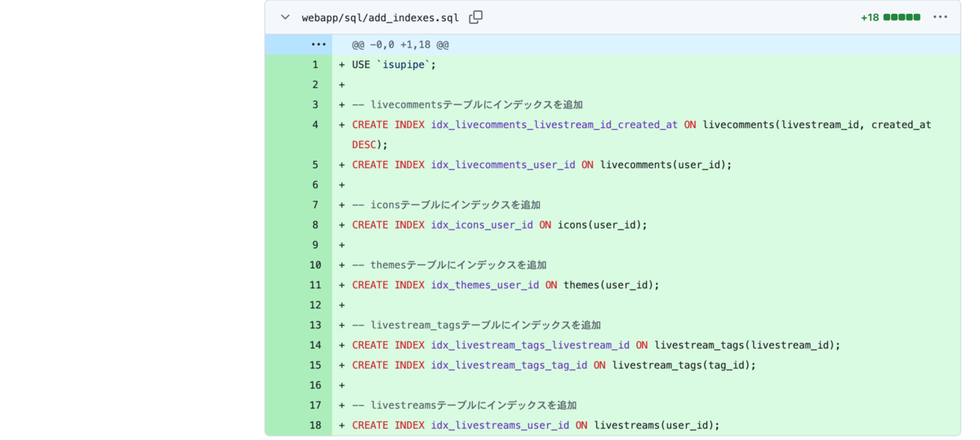
Task: Click idx_livecomments_user_id index name
Action: click(x=503, y=165)
